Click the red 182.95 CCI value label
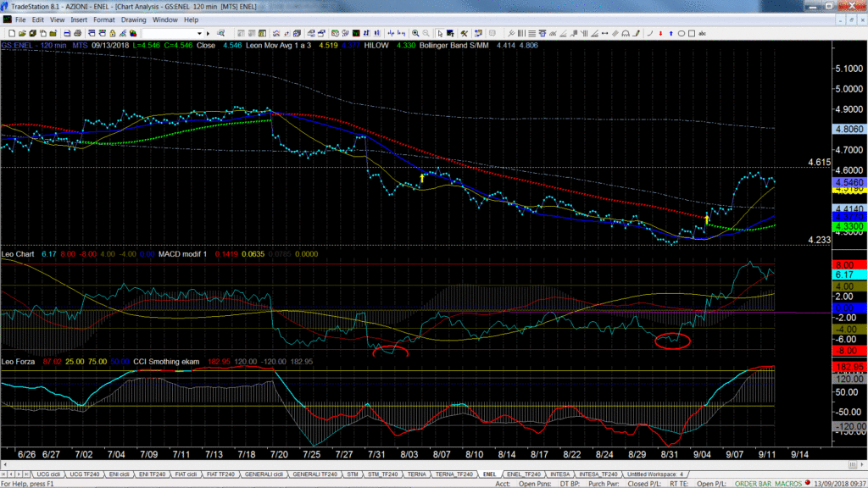 point(849,368)
